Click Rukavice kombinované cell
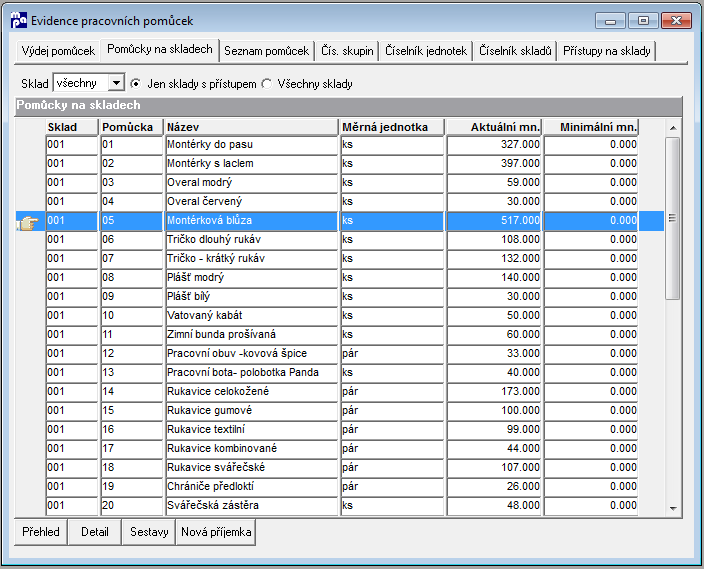This screenshot has height=569, width=704. pos(251,448)
